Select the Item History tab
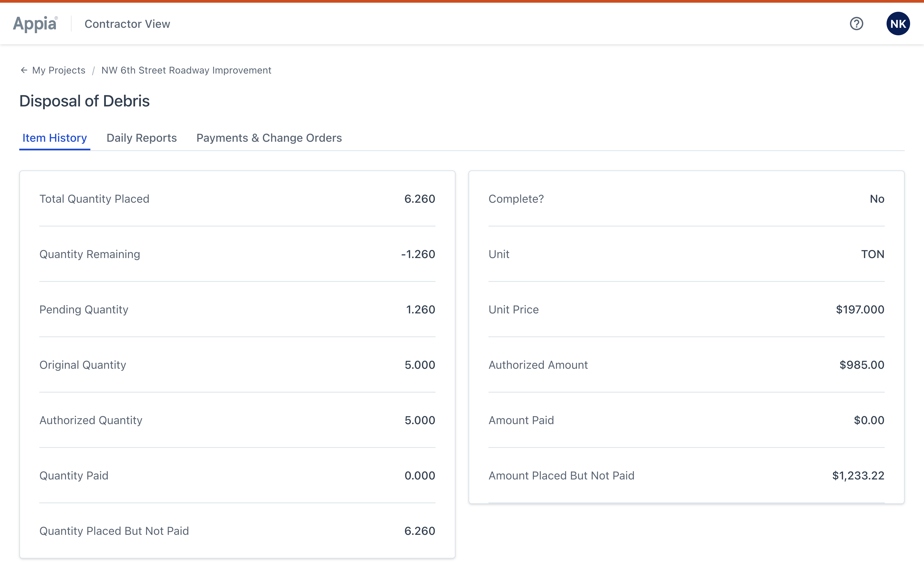This screenshot has width=924, height=576. click(x=55, y=138)
